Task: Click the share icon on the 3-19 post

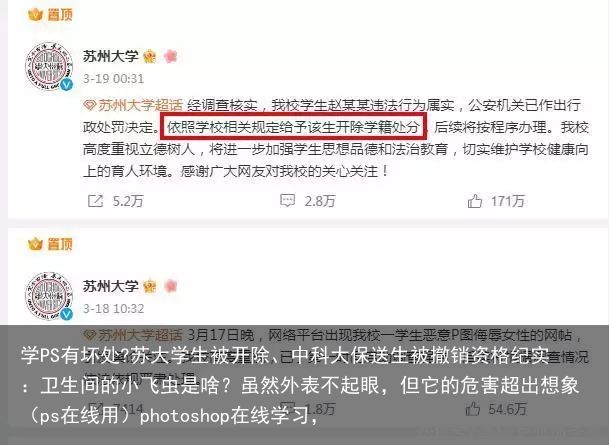Action: click(96, 201)
